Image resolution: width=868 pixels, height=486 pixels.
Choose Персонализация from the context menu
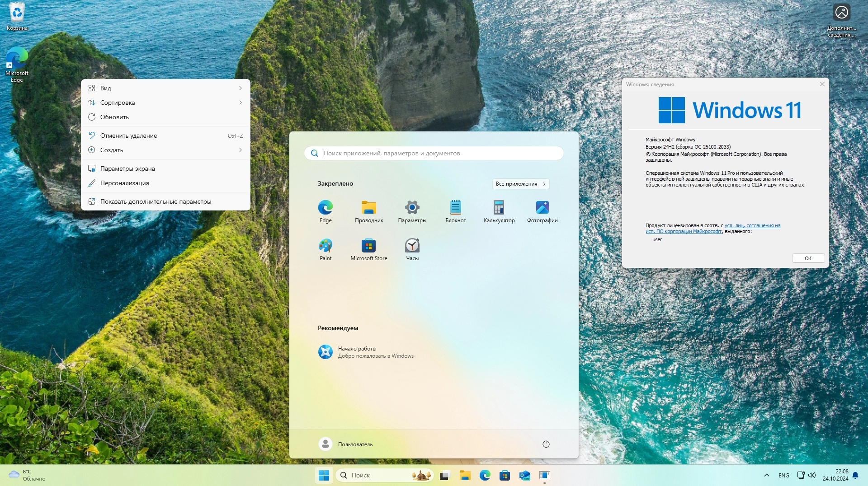coord(165,183)
